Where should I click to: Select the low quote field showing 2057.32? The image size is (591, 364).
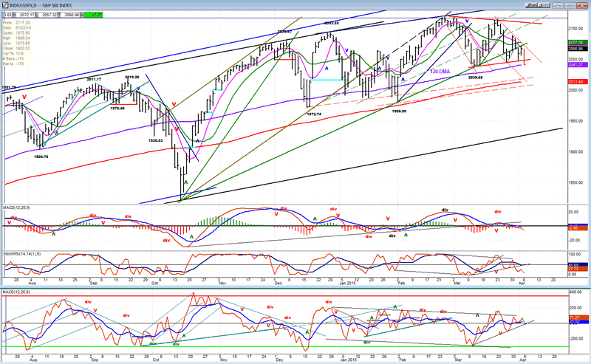(47, 15)
